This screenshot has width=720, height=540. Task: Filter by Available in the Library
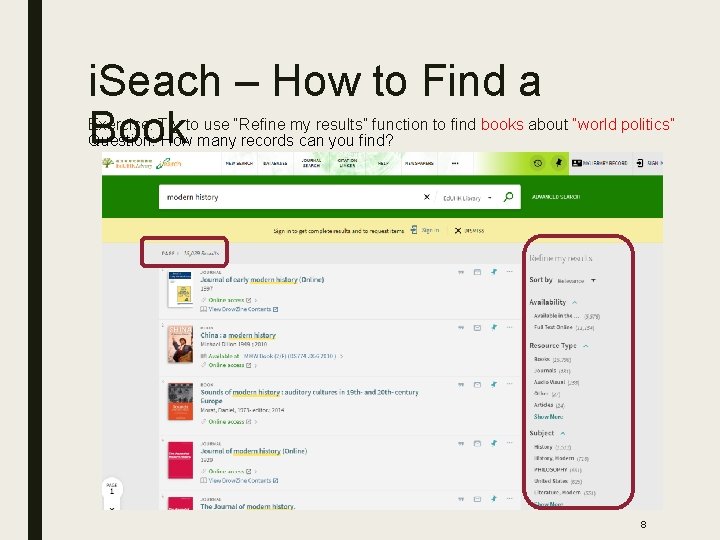click(x=567, y=316)
